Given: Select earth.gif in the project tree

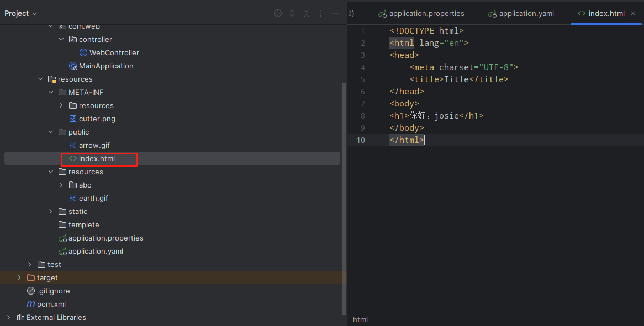Looking at the screenshot, I should click(93, 198).
